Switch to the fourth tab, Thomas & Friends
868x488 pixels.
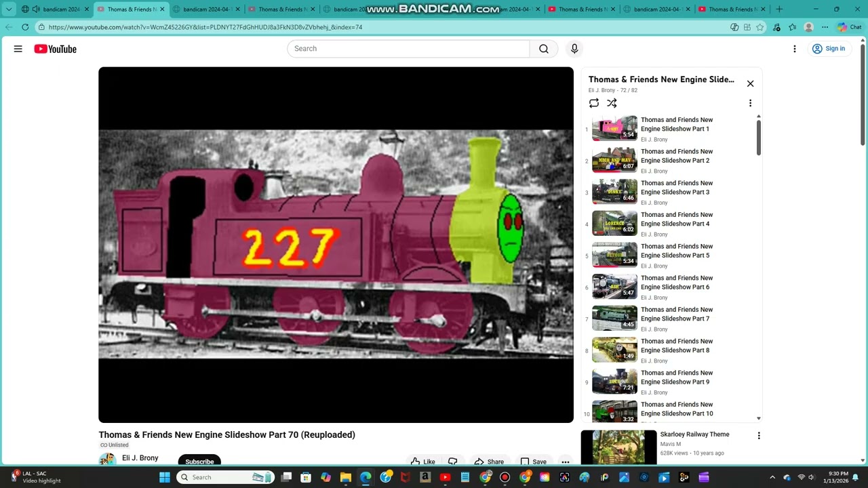[281, 9]
